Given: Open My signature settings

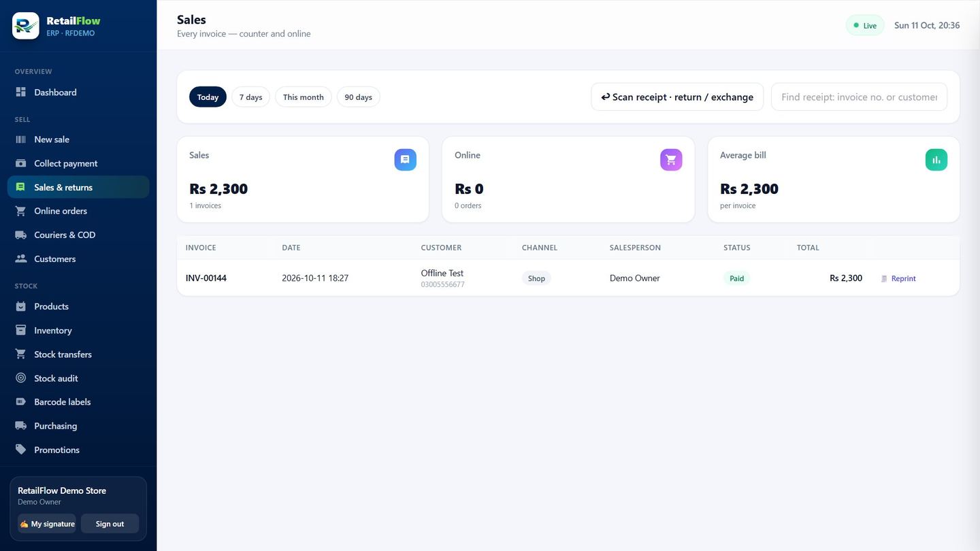Looking at the screenshot, I should pos(47,524).
